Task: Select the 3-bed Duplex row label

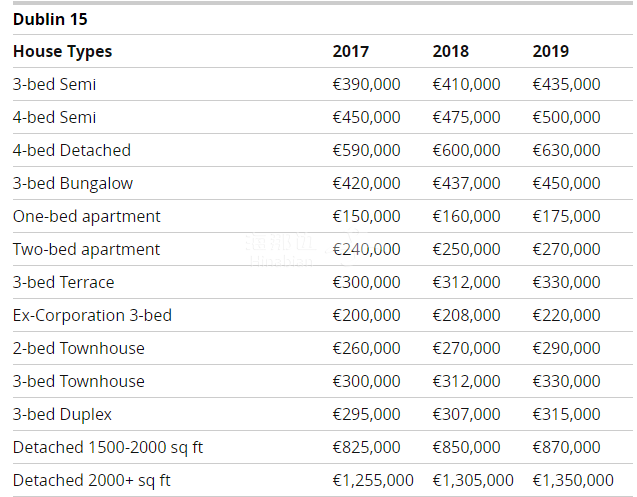Action: coord(62,414)
